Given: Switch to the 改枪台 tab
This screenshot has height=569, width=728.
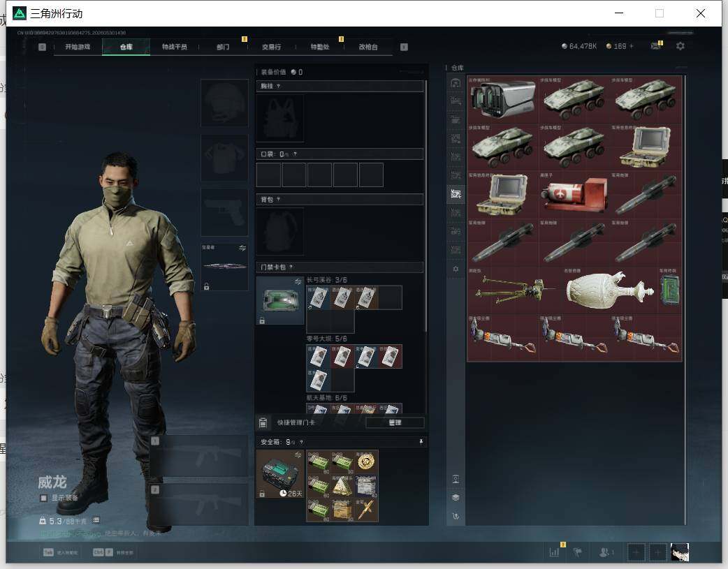Looking at the screenshot, I should [368, 47].
